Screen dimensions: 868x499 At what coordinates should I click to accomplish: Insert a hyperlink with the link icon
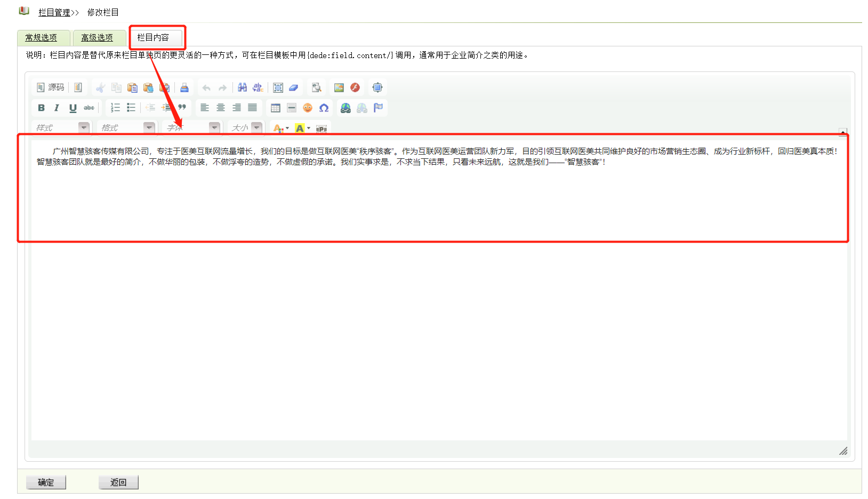pyautogui.click(x=346, y=108)
